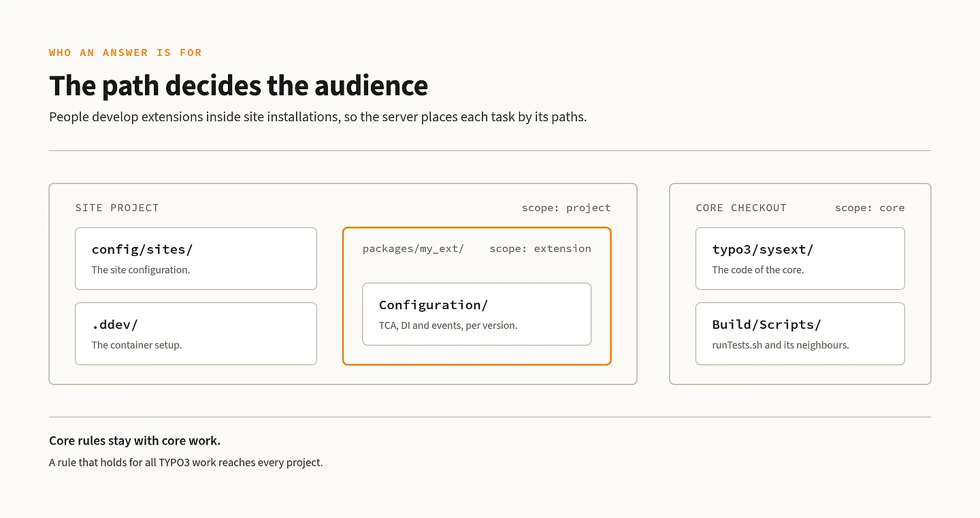Click the 'scope: project' label
This screenshot has width=980, height=518.
[566, 208]
